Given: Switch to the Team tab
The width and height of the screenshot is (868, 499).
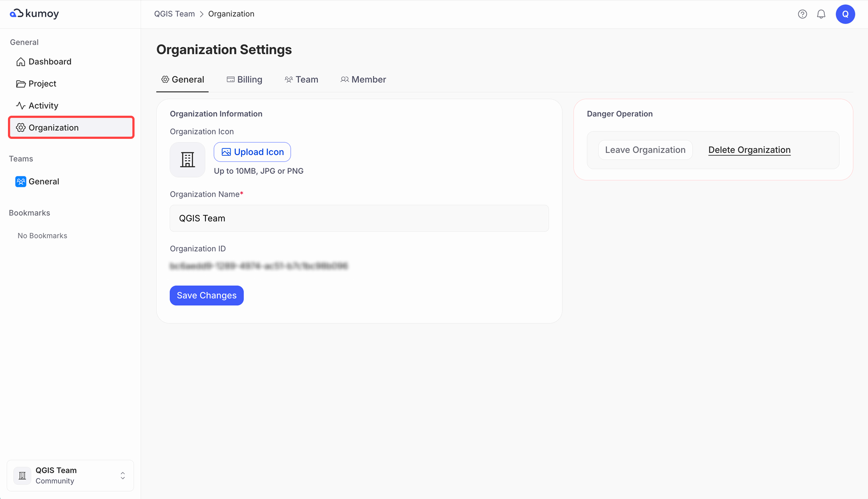Looking at the screenshot, I should click(x=301, y=80).
